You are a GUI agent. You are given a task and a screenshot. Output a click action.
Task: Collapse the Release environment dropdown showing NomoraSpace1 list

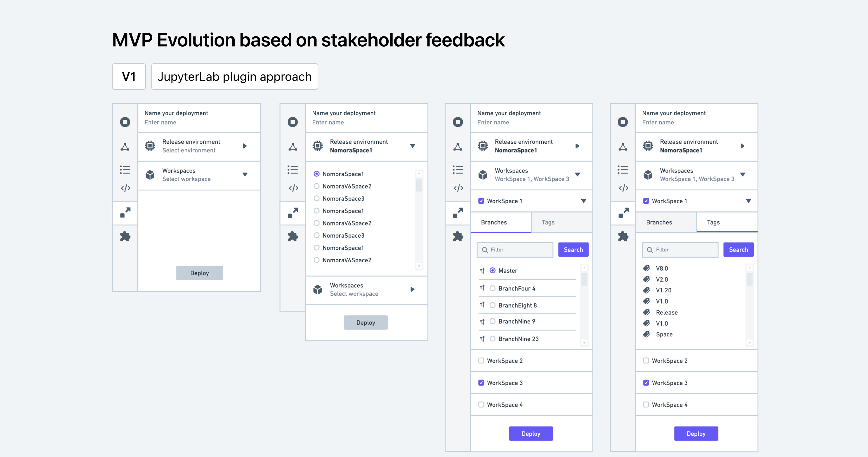tap(413, 146)
